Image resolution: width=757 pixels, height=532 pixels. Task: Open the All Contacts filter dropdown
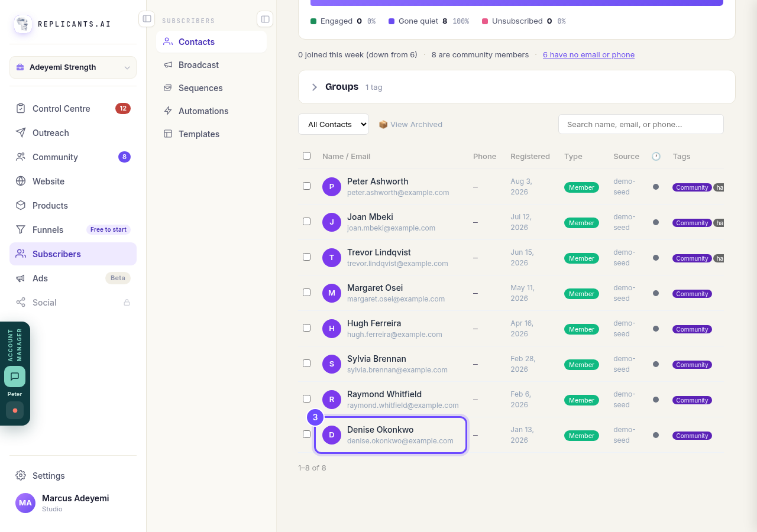coord(334,124)
